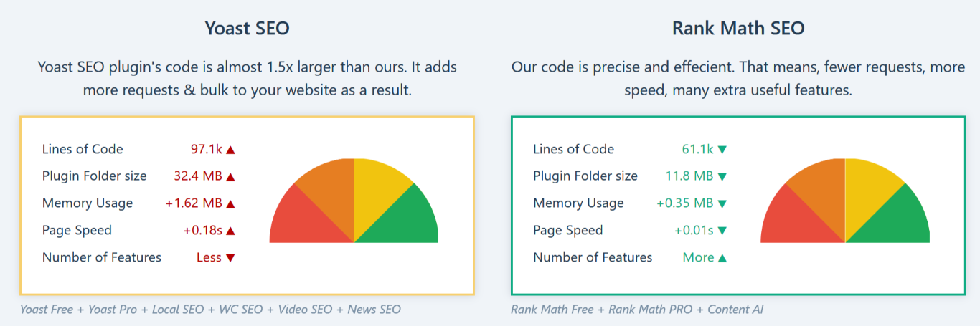Image resolution: width=980 pixels, height=326 pixels.
Task: Click the red arrow next to +0.18s
Action: point(230,231)
